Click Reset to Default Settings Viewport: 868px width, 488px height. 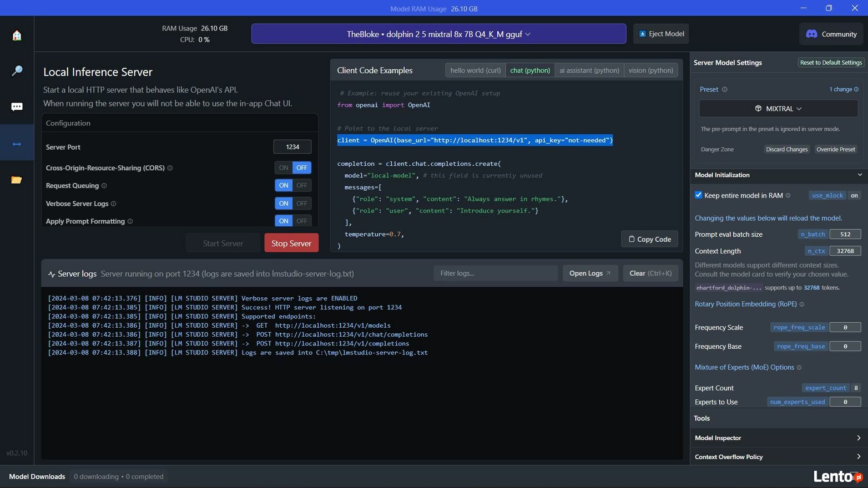831,63
